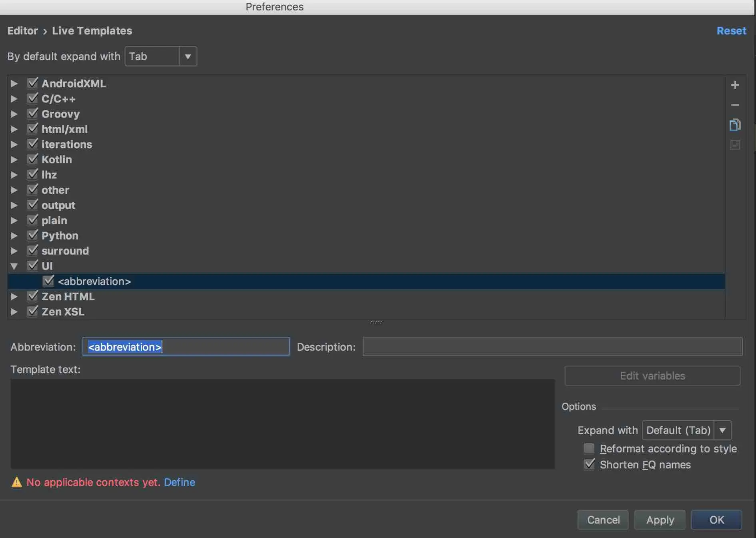
Task: Select the lhz group label
Action: pyautogui.click(x=49, y=175)
